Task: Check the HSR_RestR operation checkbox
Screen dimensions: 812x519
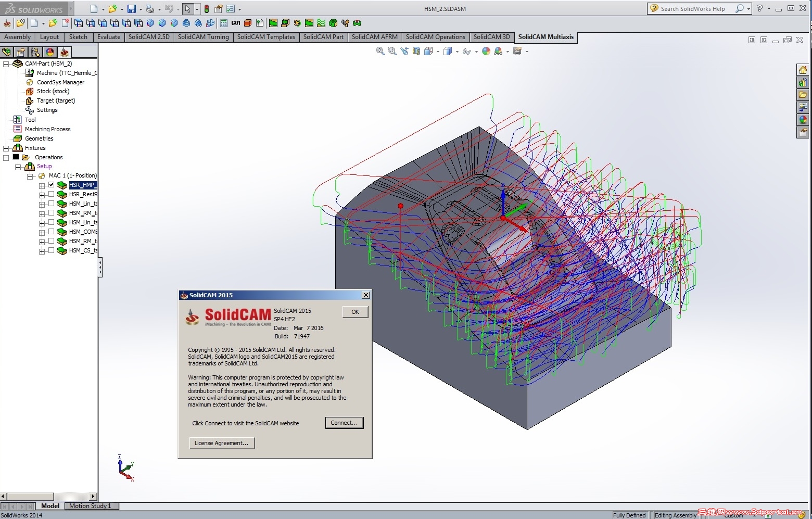Action: [52, 194]
